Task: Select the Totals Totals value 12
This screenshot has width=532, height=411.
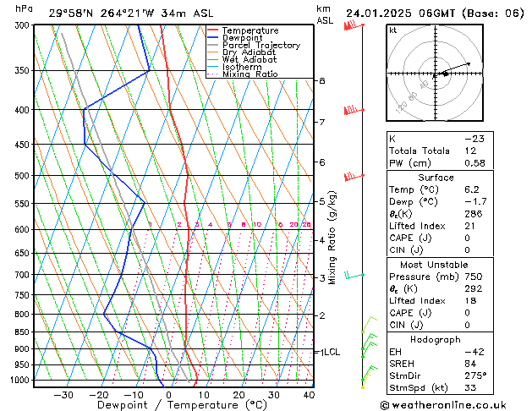Action: [x=470, y=151]
